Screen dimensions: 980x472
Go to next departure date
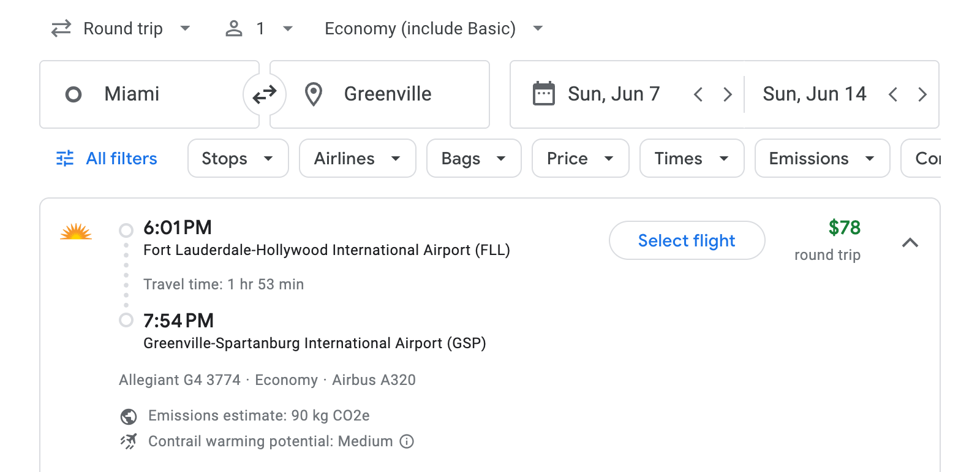click(x=728, y=94)
